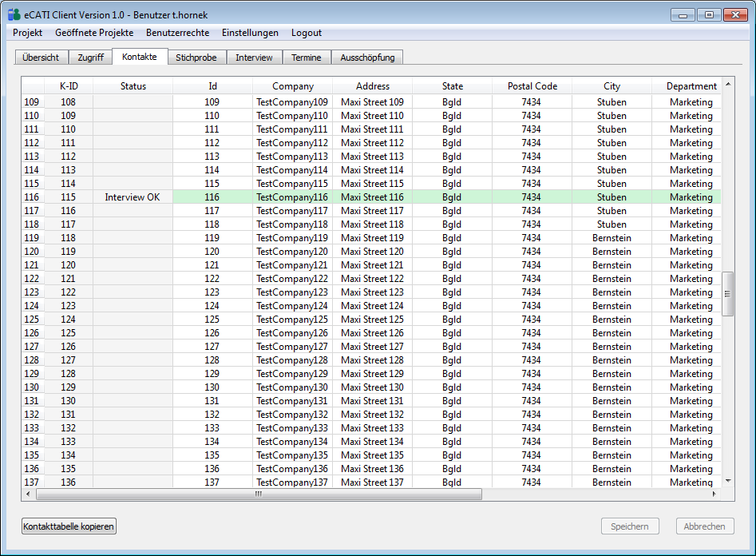
Task: Sort by the Postal Code column header
Action: [x=532, y=85]
